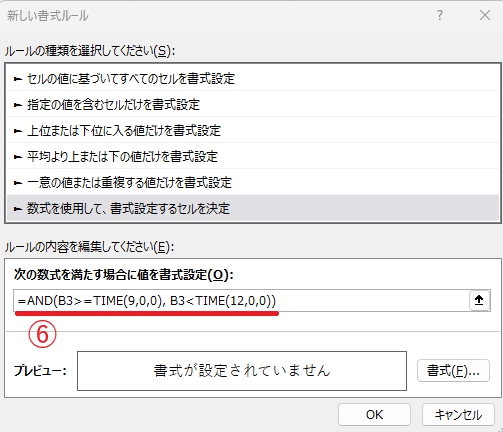Select rule type 一意の値または重複する値だけを書式設定
Image resolution: width=503 pixels, height=432 pixels.
253,183
